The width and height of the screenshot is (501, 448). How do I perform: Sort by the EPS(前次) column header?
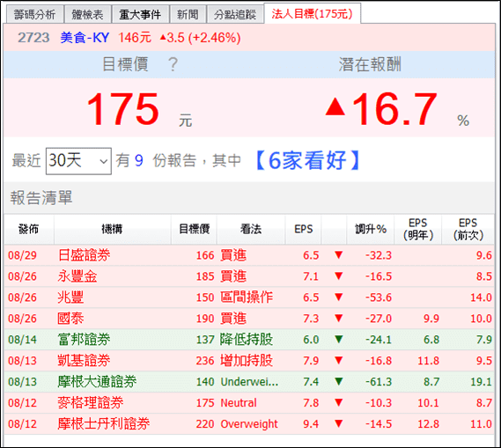coord(468,229)
